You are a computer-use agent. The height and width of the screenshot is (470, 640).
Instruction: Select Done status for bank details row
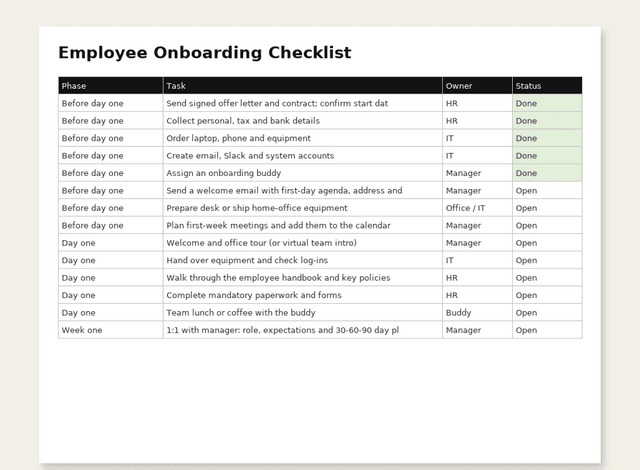[547, 121]
